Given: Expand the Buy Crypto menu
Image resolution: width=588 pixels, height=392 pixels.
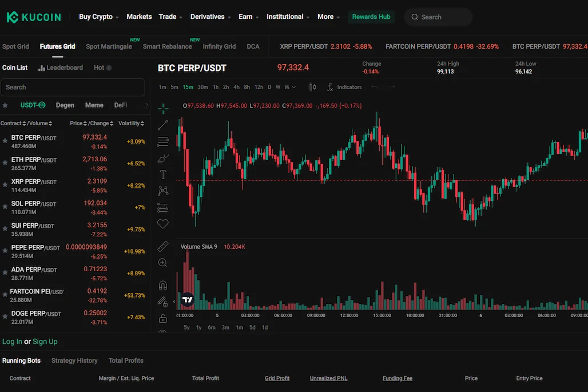Looking at the screenshot, I should [98, 17].
